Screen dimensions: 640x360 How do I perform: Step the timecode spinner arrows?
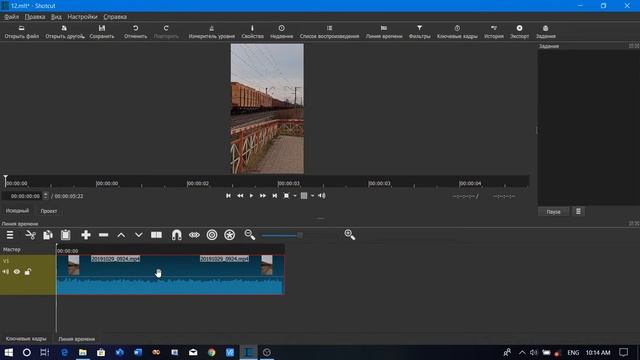(x=45, y=196)
